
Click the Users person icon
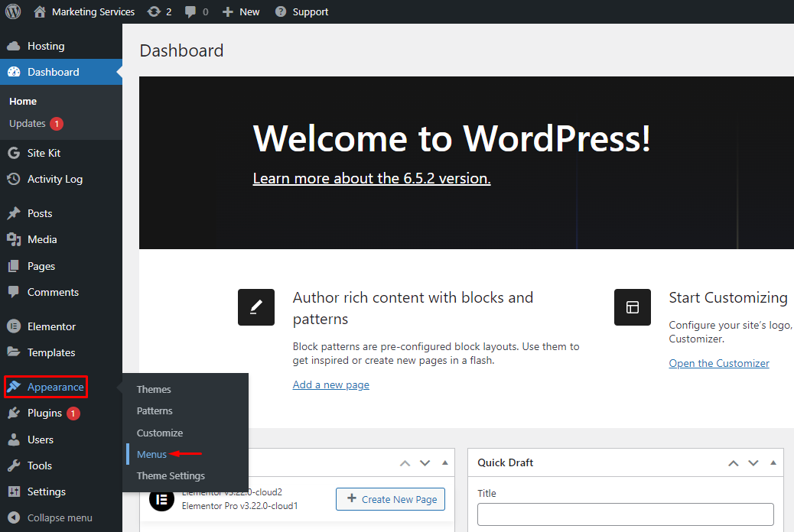pyautogui.click(x=14, y=440)
